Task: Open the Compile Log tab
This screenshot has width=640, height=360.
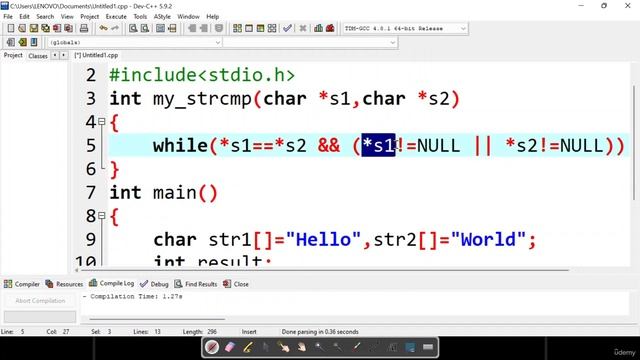Action: [x=111, y=283]
